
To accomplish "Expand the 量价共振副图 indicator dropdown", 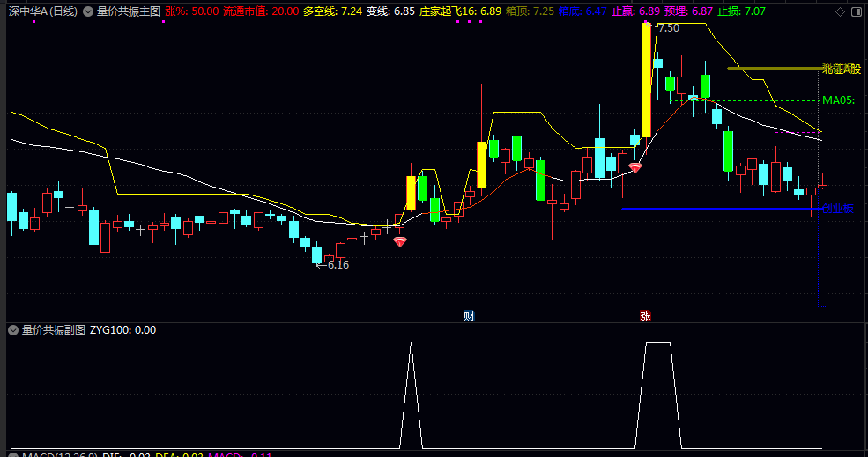I will (13, 330).
